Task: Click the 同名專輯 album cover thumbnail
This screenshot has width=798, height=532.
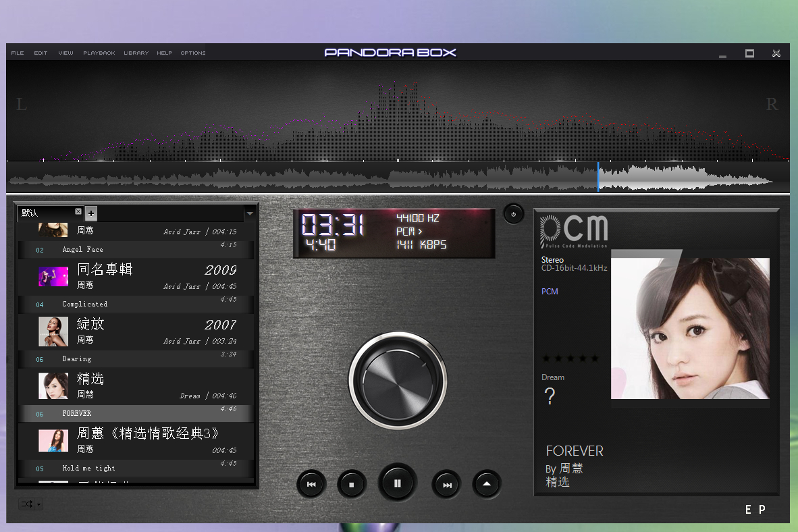Action: (53, 277)
